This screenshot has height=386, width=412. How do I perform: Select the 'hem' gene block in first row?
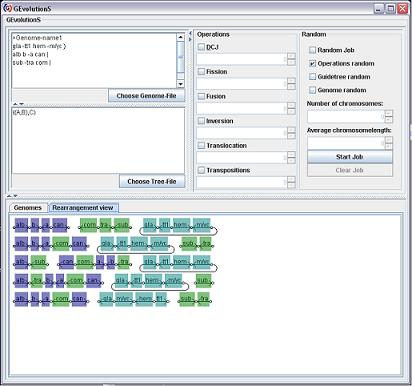pos(181,225)
